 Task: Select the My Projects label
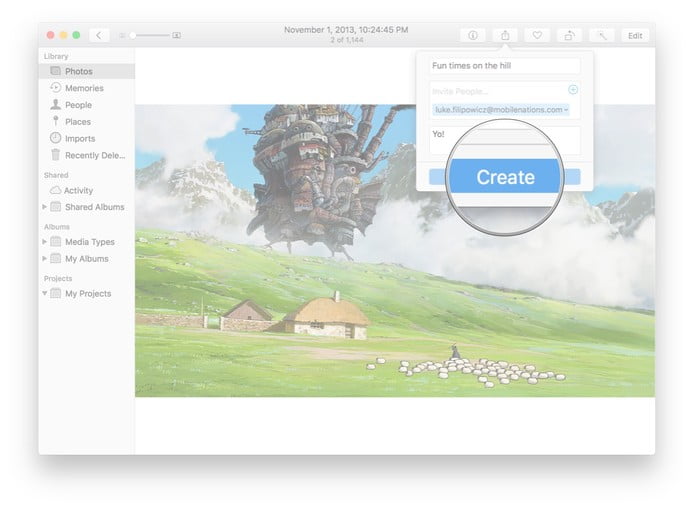(x=88, y=294)
